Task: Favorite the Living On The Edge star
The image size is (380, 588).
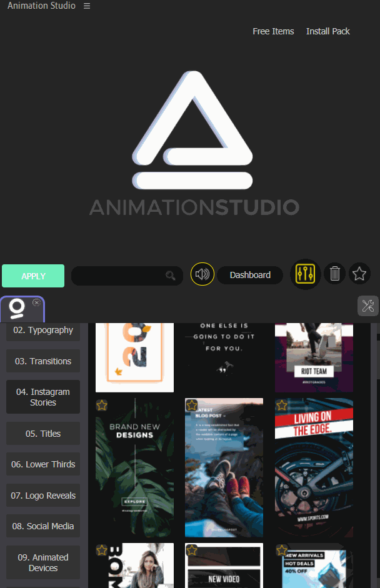Action: pyautogui.click(x=282, y=406)
